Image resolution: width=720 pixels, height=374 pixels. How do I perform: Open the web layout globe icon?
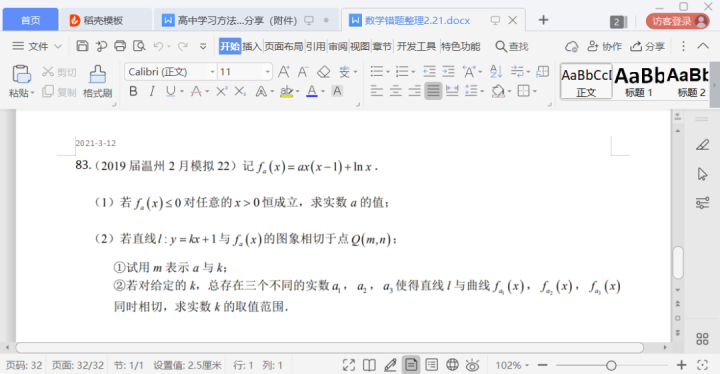pyautogui.click(x=452, y=365)
